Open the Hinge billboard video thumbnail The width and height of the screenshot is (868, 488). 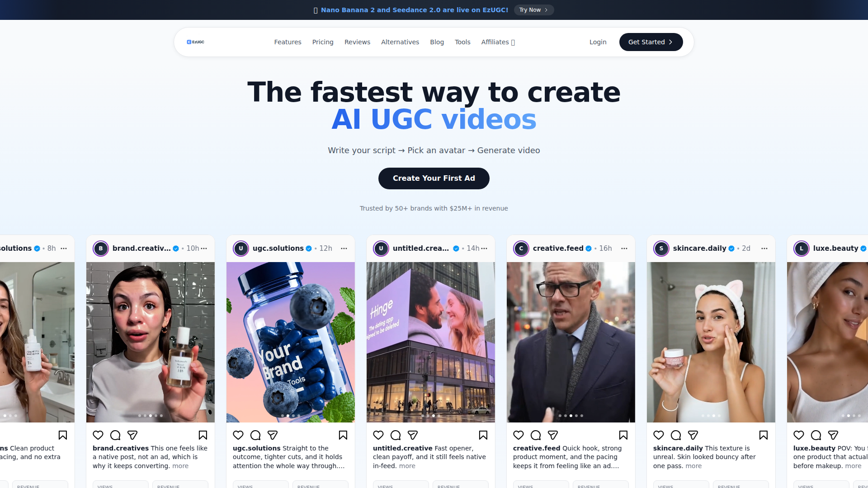pyautogui.click(x=431, y=342)
